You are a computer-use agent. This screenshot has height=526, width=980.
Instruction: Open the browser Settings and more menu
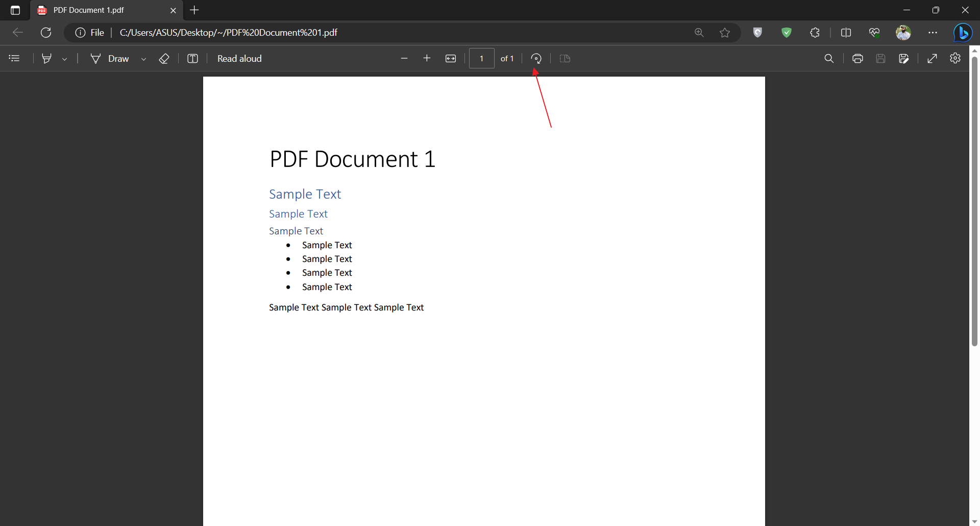click(x=933, y=33)
